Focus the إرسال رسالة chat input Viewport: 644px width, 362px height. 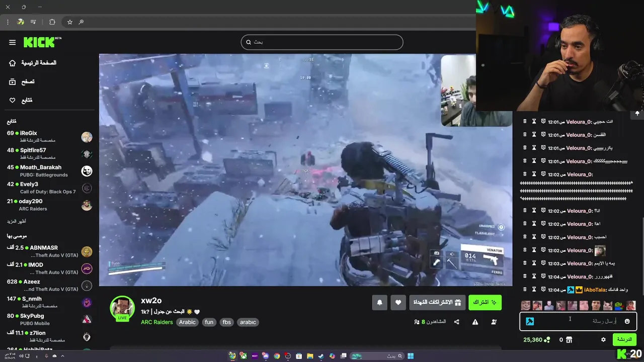click(579, 321)
